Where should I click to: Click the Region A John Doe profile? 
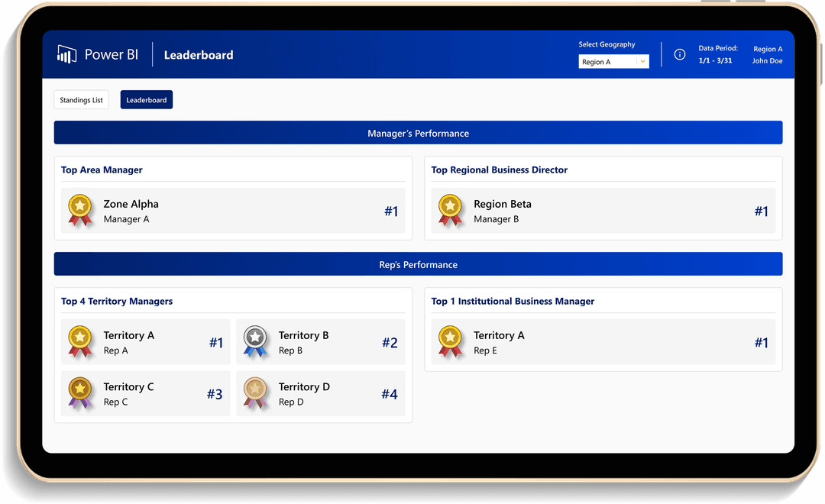[x=767, y=55]
